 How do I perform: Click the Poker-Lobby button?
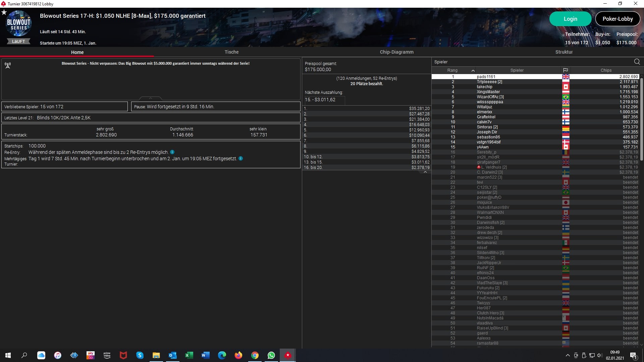[618, 19]
